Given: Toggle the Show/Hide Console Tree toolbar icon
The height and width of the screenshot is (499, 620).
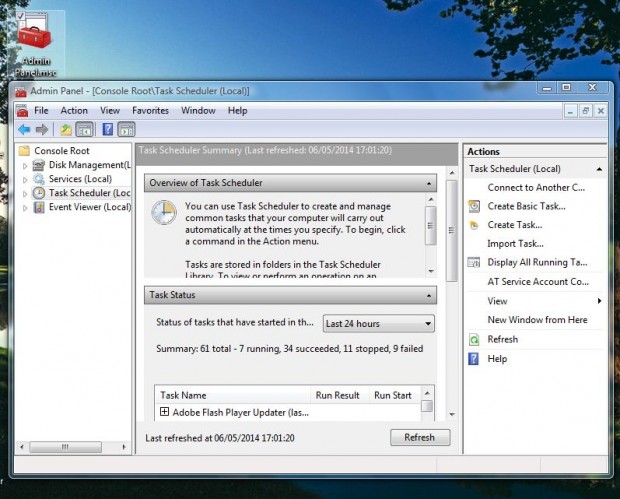Looking at the screenshot, I should 85,129.
